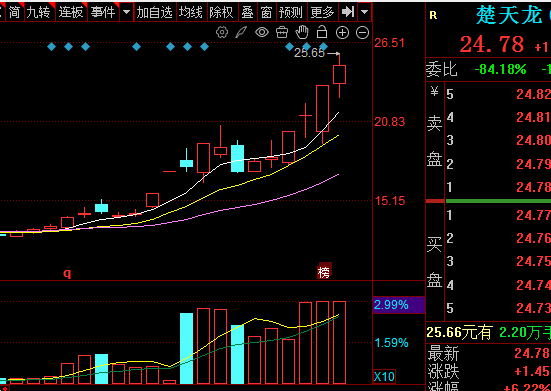Viewport: 551px width, 391px height.
Task: Click the 除权 button
Action: tap(221, 12)
